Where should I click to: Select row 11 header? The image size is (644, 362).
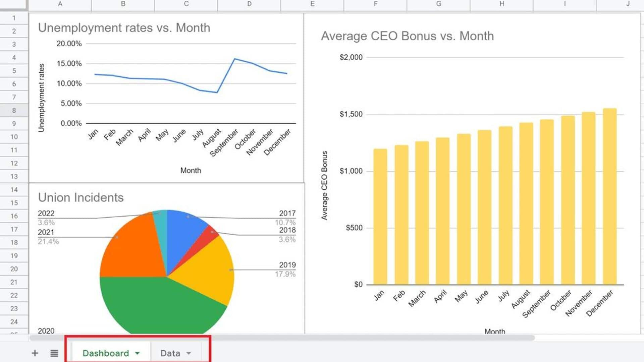pyautogui.click(x=14, y=150)
